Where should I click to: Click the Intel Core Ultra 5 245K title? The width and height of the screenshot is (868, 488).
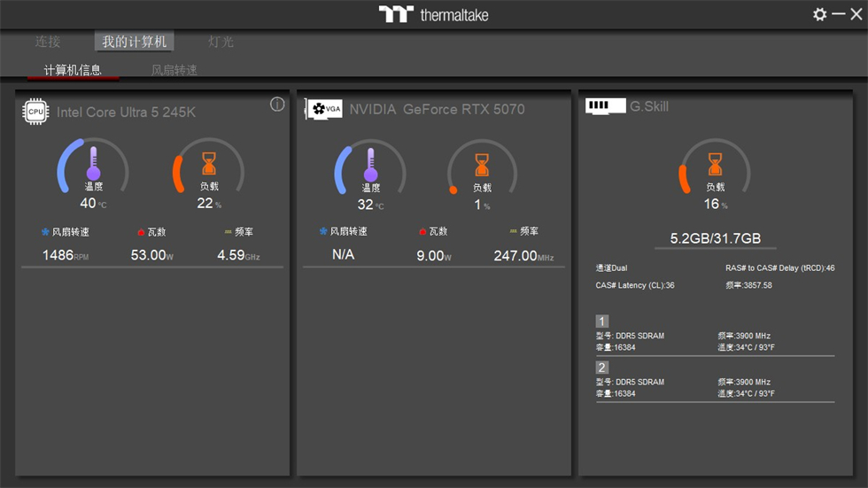[126, 112]
